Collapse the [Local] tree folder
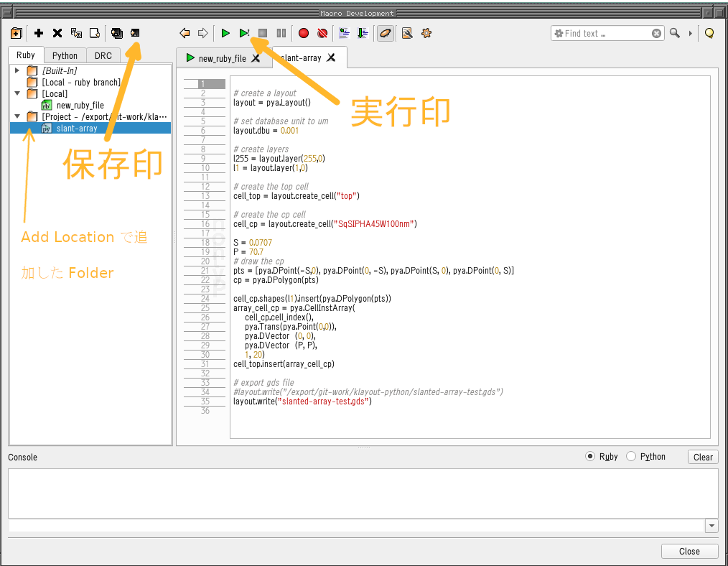 pos(17,93)
